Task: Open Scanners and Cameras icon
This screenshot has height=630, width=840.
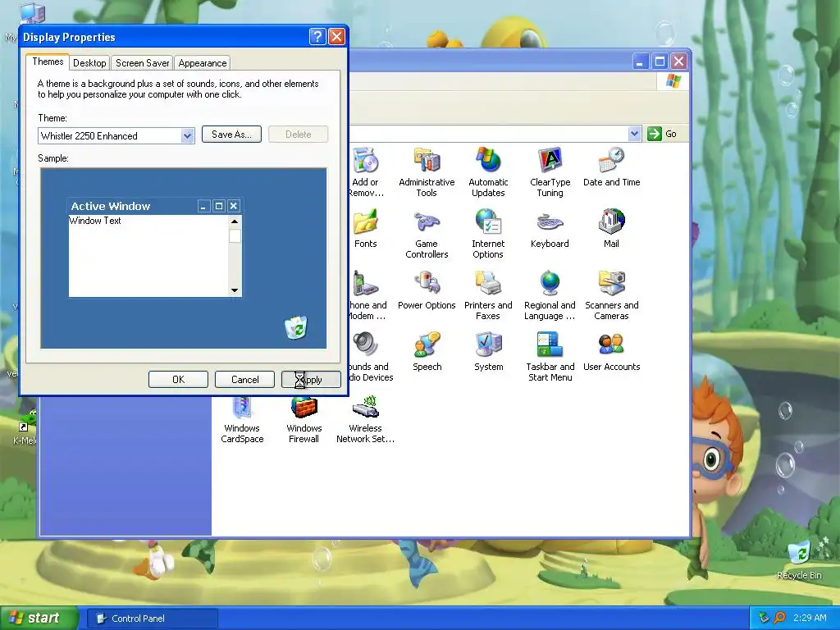Action: 611,284
